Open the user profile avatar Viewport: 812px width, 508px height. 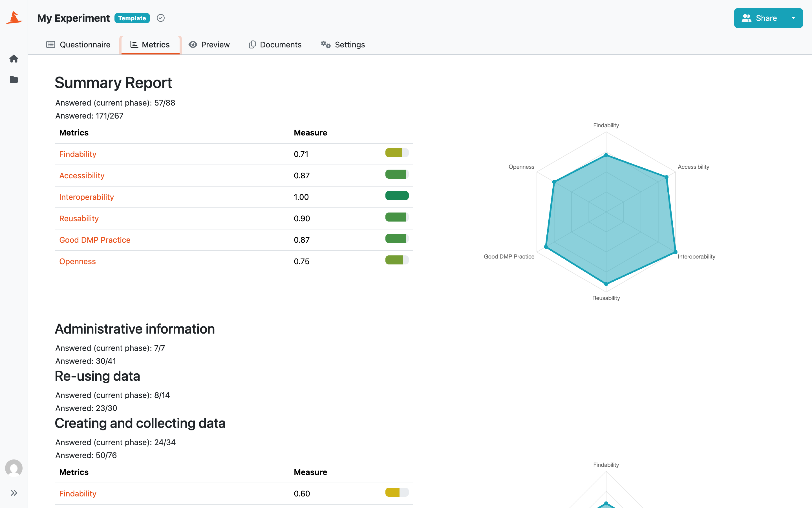(x=14, y=468)
